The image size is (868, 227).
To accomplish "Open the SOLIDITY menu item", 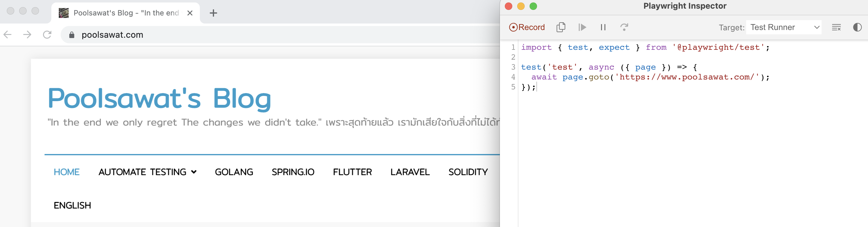I will 468,172.
